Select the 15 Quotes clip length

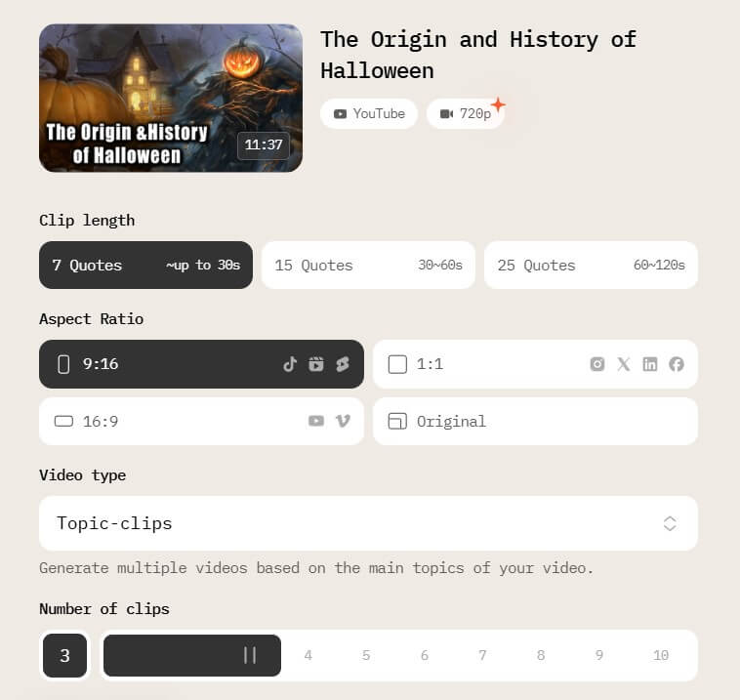368,265
